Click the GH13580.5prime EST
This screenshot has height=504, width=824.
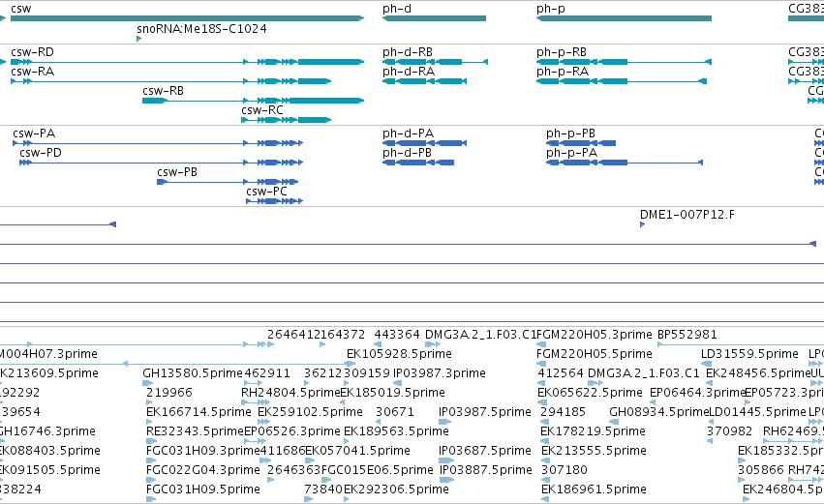pyautogui.click(x=193, y=373)
